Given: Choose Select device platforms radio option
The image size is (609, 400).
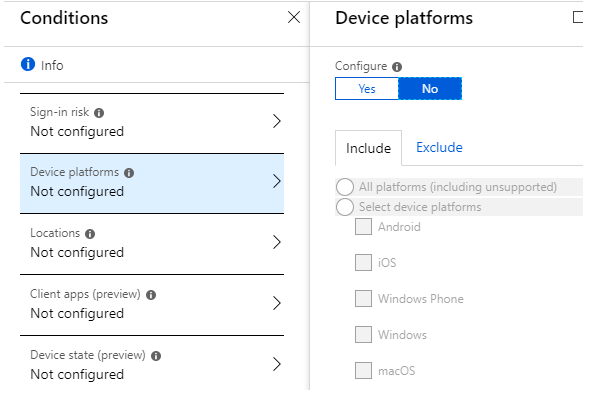Looking at the screenshot, I should tap(345, 207).
